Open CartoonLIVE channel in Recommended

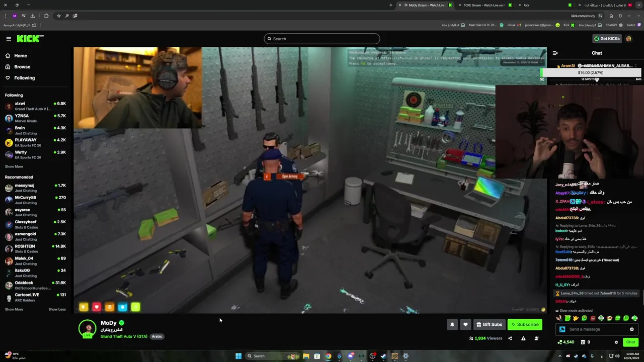tap(35, 297)
